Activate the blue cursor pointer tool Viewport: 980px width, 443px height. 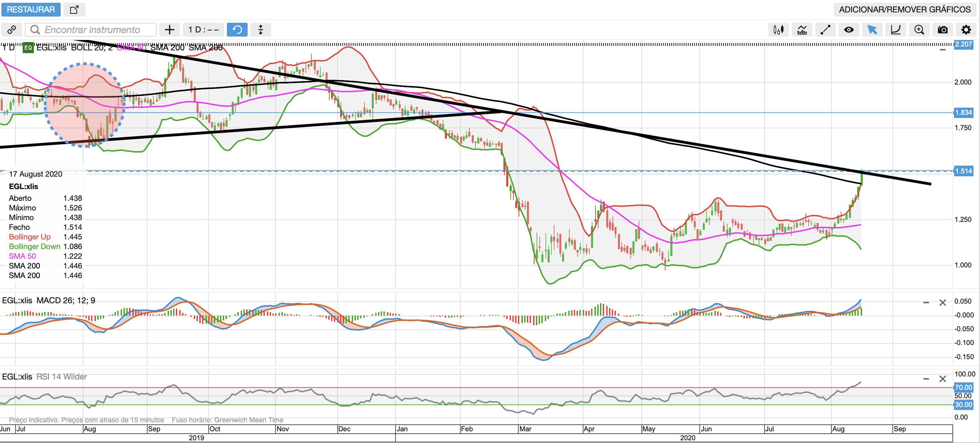[872, 30]
